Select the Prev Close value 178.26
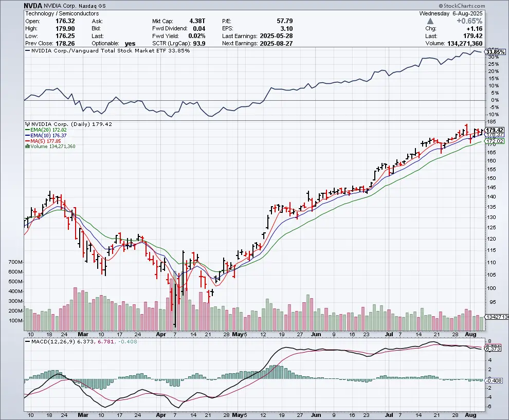Image resolution: width=509 pixels, height=420 pixels. [65, 44]
